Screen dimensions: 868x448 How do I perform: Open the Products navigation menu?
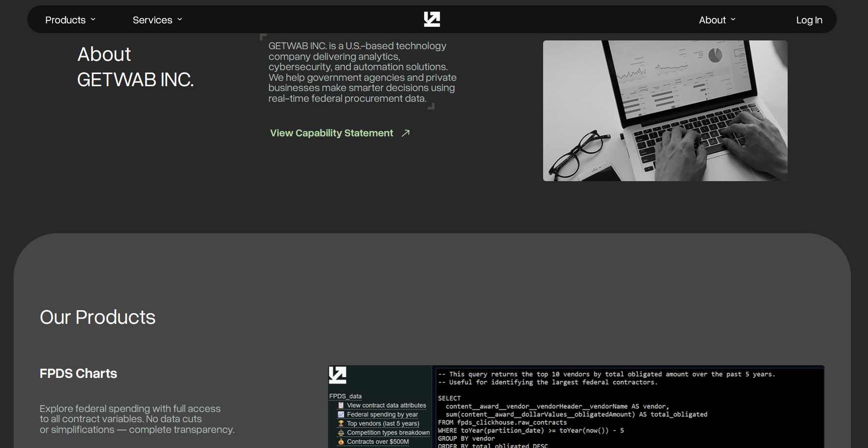[71, 20]
